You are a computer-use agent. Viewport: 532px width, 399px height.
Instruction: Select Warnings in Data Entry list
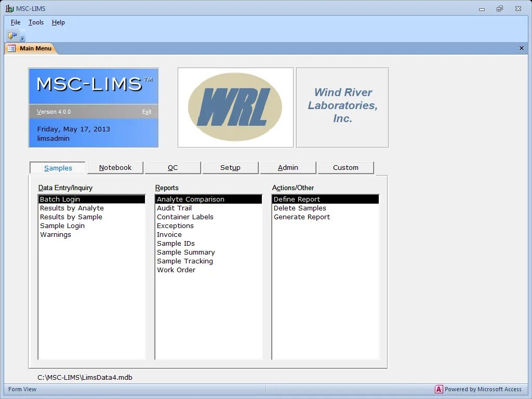pyautogui.click(x=91, y=234)
